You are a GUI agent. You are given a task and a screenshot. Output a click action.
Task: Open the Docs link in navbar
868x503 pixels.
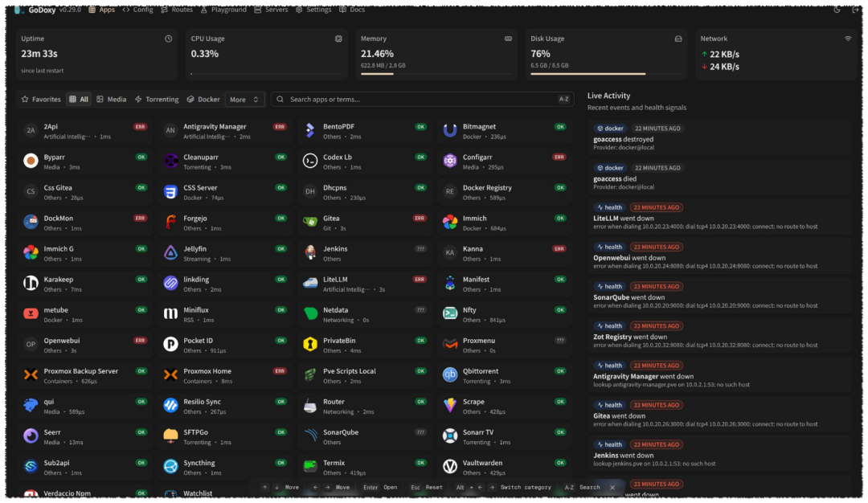352,10
